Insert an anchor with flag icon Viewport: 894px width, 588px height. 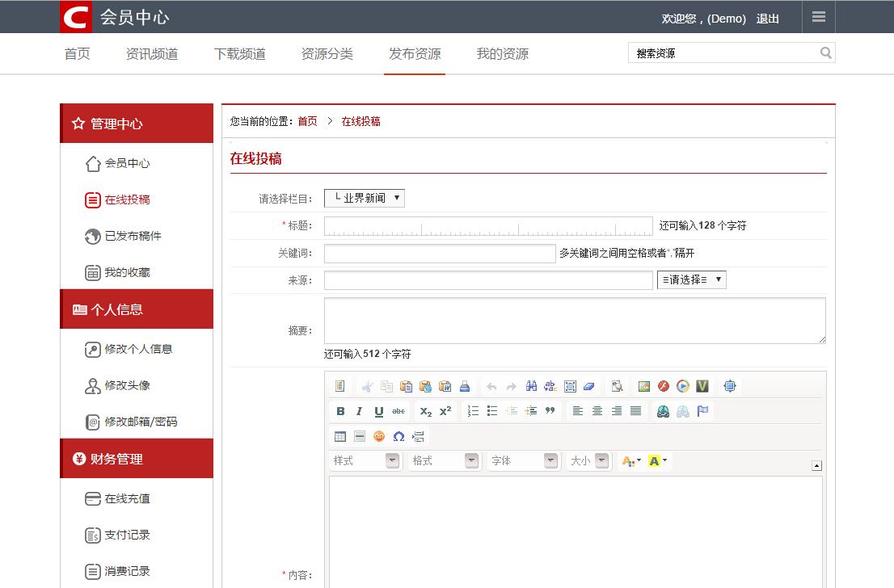(702, 411)
